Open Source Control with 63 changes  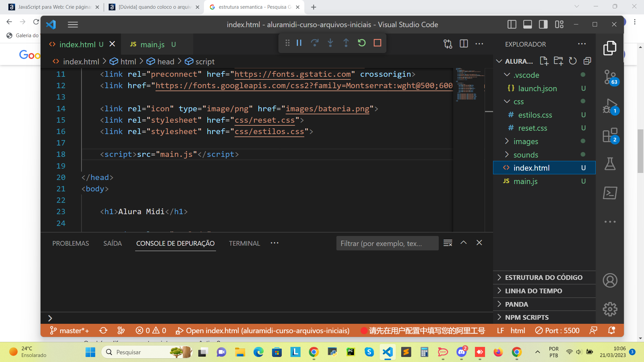tap(610, 77)
